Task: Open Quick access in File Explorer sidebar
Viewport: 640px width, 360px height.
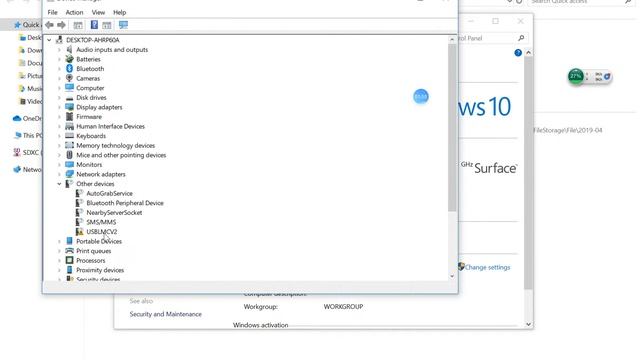Action: coord(28,25)
